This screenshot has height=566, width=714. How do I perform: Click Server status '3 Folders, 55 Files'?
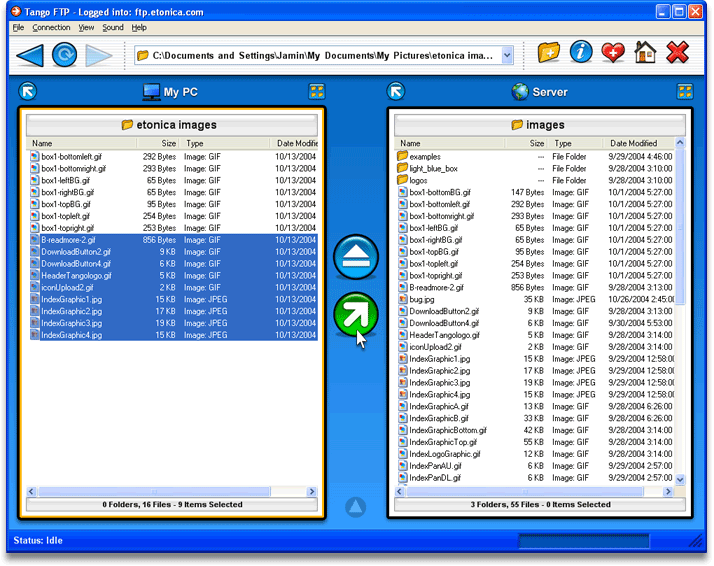(505, 505)
